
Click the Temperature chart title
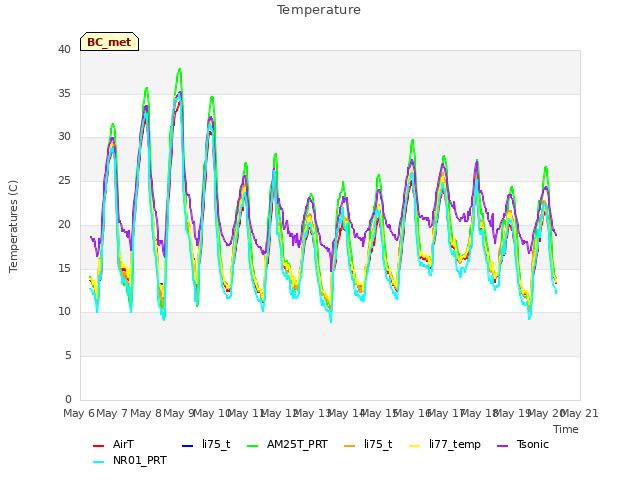coord(319,10)
